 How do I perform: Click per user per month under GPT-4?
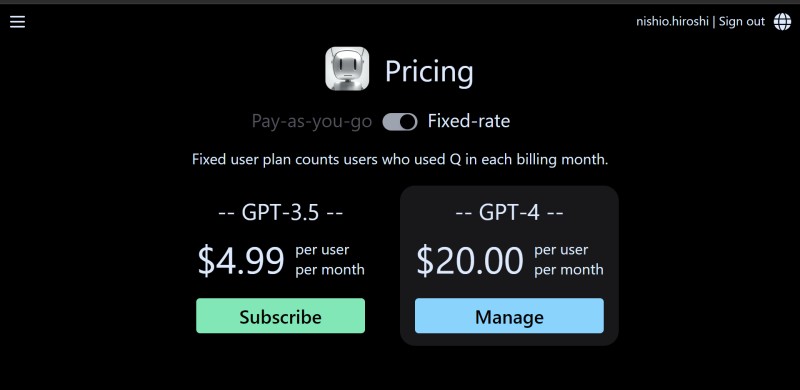(x=568, y=259)
